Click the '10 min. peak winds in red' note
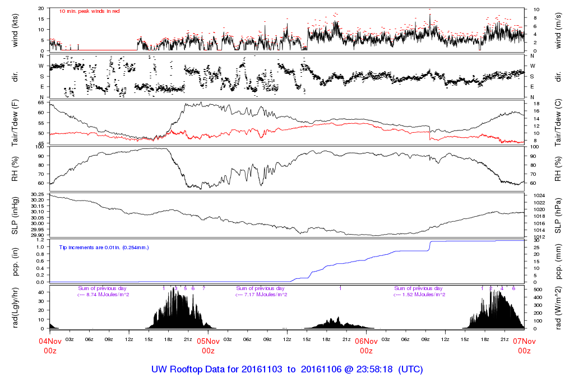 (89, 11)
